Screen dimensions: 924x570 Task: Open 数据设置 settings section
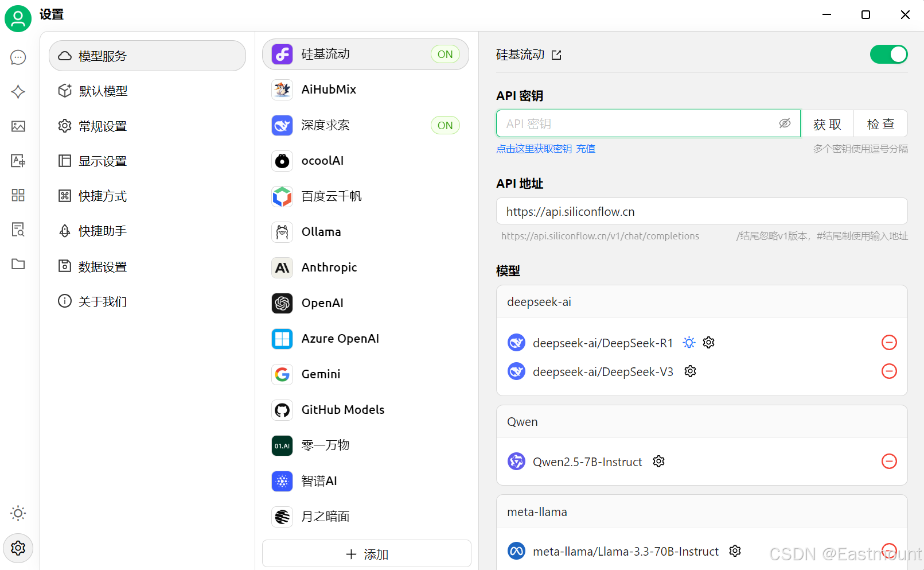tap(147, 266)
